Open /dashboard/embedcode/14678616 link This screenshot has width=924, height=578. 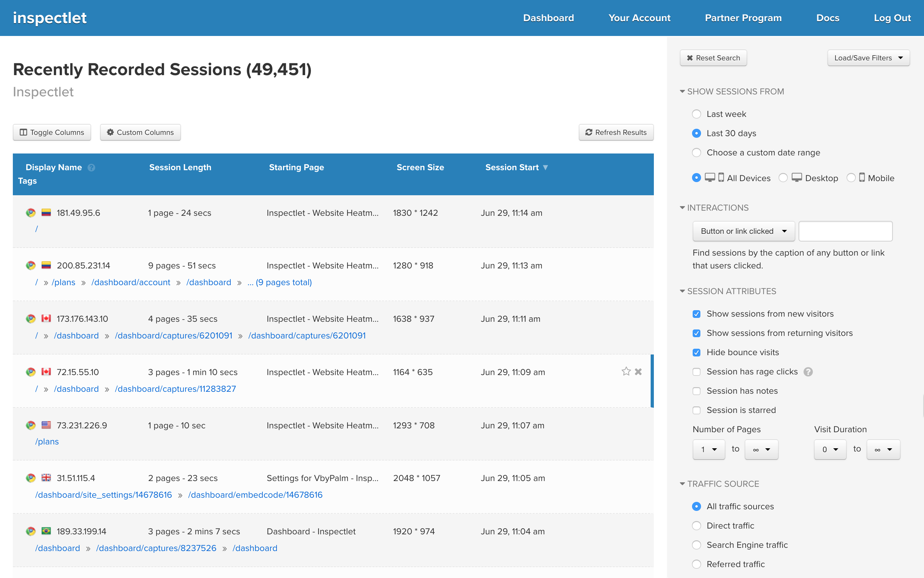(255, 495)
